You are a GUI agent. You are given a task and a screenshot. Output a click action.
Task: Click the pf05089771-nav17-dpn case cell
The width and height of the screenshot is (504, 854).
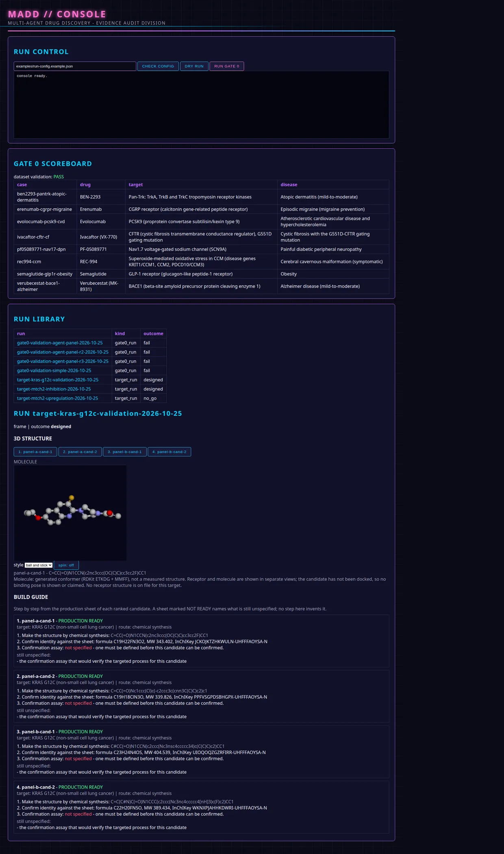[45, 249]
